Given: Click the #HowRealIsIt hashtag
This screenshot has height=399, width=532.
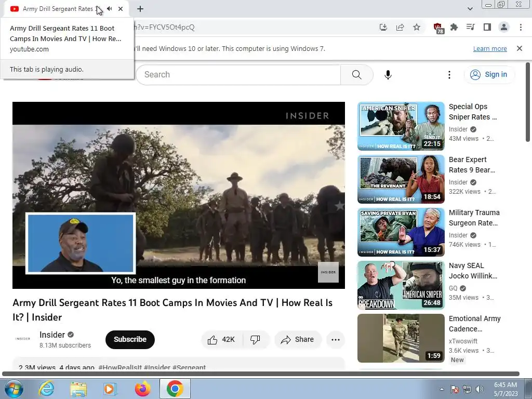Looking at the screenshot, I should [x=120, y=367].
